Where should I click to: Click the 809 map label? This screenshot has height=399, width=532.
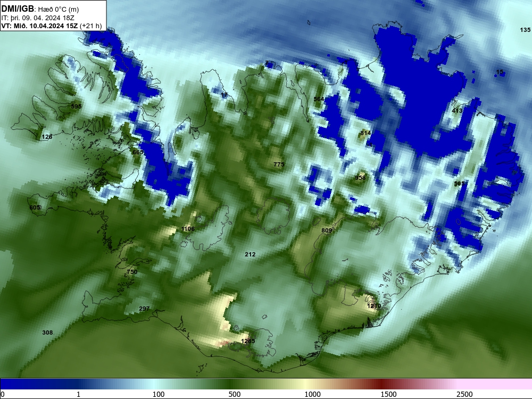[x=327, y=231]
